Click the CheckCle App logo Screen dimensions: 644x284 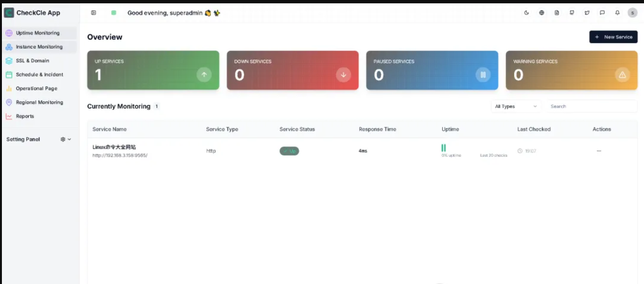click(9, 13)
